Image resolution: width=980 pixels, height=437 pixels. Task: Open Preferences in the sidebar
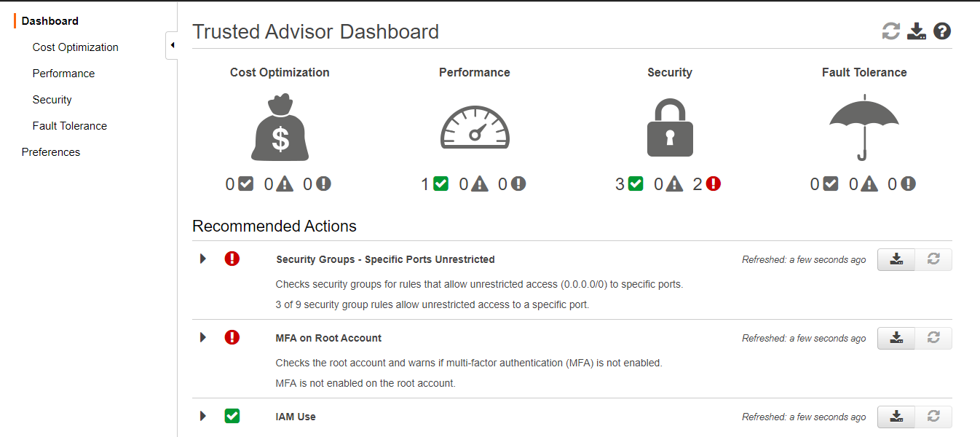pyautogui.click(x=51, y=152)
